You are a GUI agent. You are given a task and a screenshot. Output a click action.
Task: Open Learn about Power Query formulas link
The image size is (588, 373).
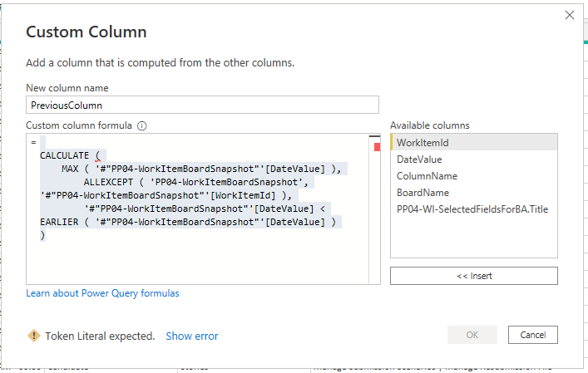click(x=102, y=293)
